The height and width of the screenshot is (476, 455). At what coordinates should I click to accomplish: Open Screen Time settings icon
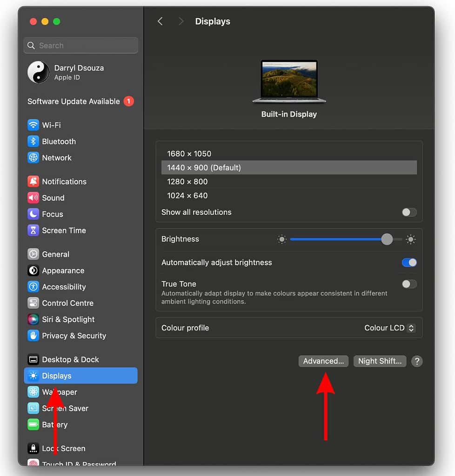pyautogui.click(x=33, y=230)
